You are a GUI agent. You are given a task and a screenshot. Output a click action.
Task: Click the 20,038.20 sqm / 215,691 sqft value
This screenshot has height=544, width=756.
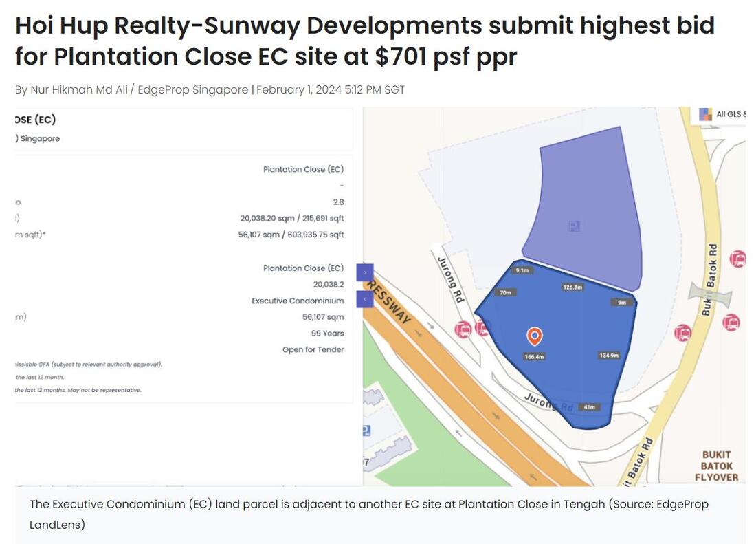click(291, 219)
